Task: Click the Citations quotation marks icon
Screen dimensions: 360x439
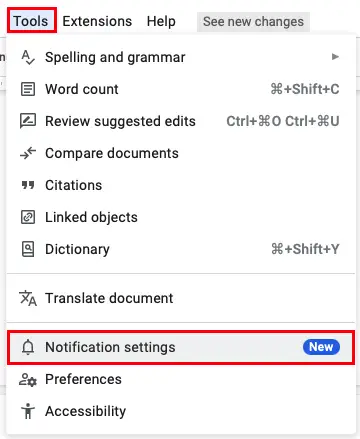Action: pyautogui.click(x=28, y=185)
